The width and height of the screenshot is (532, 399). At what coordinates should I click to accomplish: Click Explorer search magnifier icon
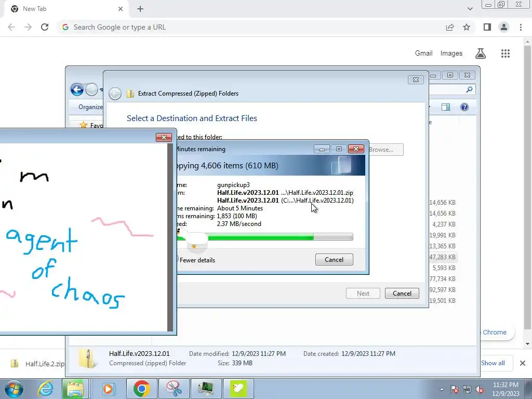coord(469,89)
